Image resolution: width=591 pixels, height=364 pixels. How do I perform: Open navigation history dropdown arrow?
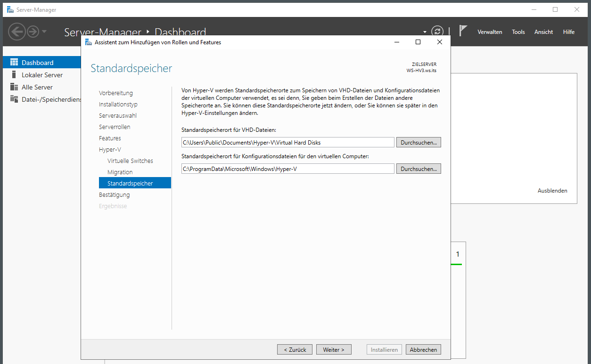click(44, 32)
